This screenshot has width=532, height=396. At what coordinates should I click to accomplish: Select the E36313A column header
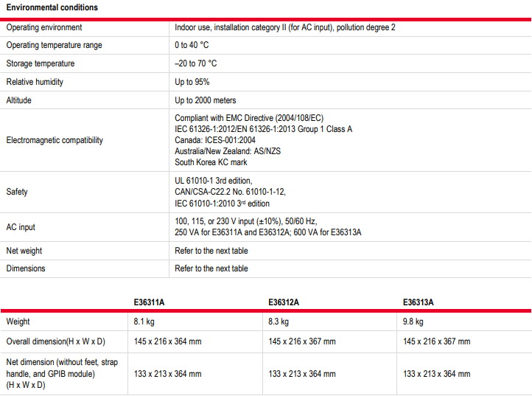[419, 302]
